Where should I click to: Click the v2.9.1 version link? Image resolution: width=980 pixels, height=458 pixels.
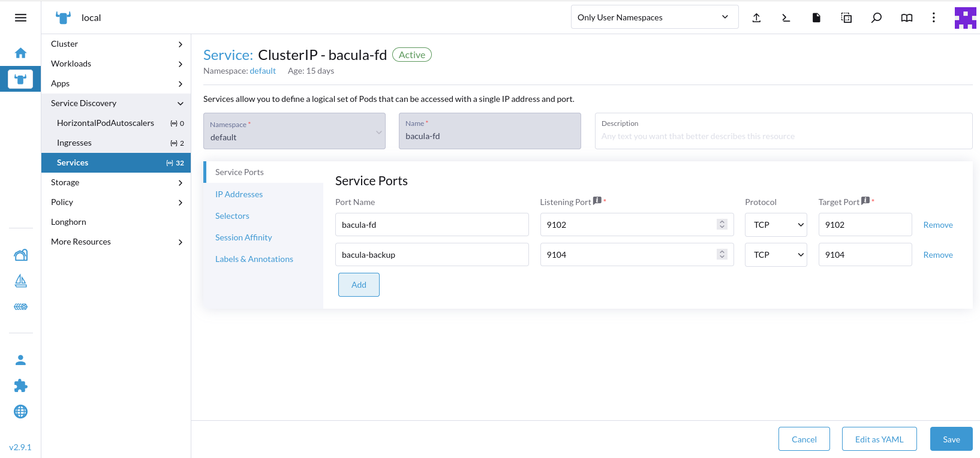tap(20, 447)
